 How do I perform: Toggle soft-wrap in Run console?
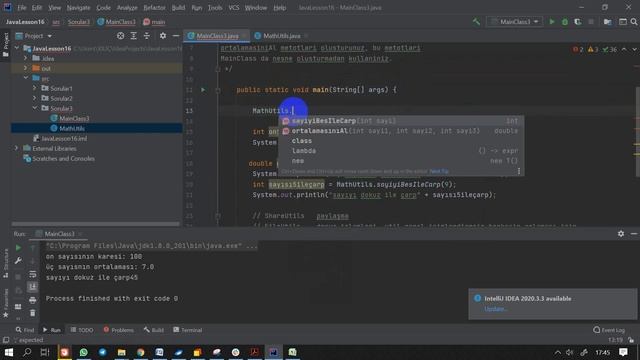(x=33, y=274)
